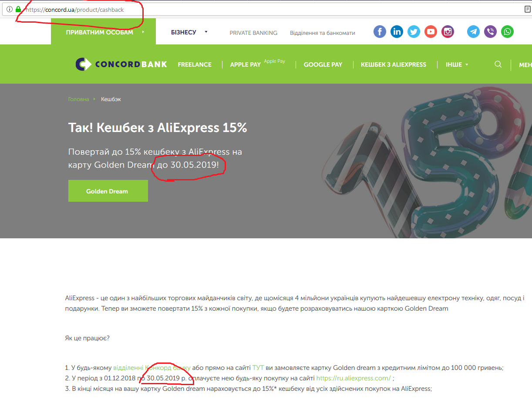Go to Головна breadcrumb link
The image size is (532, 403).
pos(79,99)
